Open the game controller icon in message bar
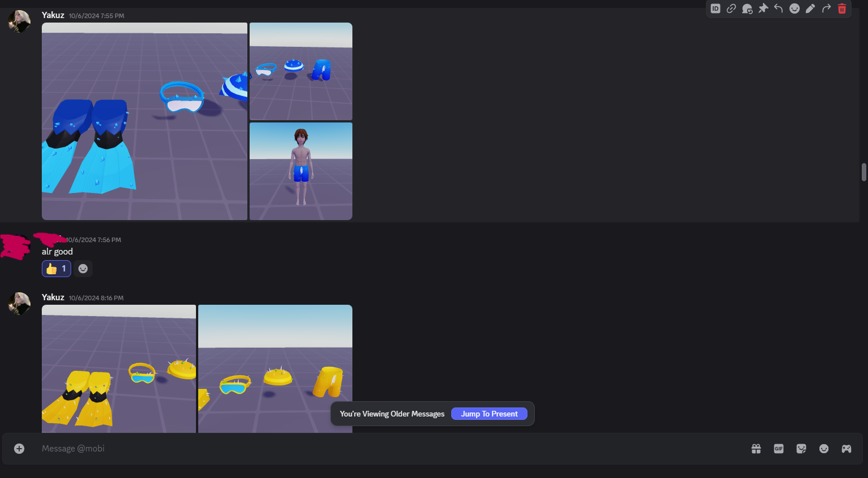 [x=847, y=449]
